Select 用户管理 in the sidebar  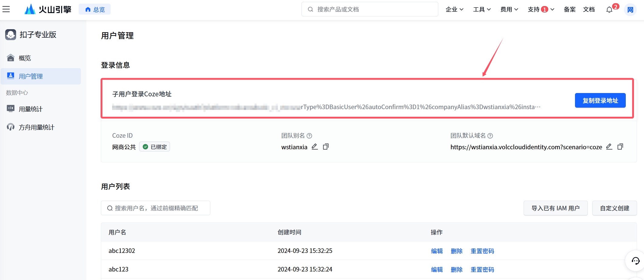pos(41,76)
